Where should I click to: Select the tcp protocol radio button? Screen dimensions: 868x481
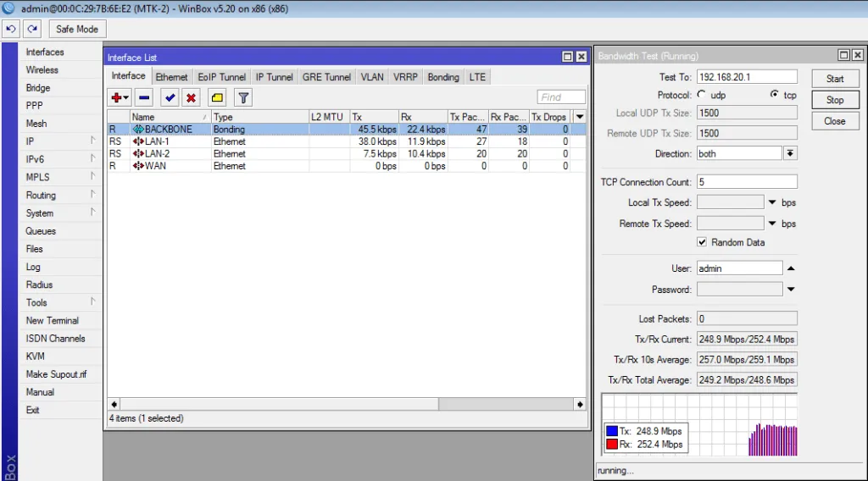tap(774, 95)
